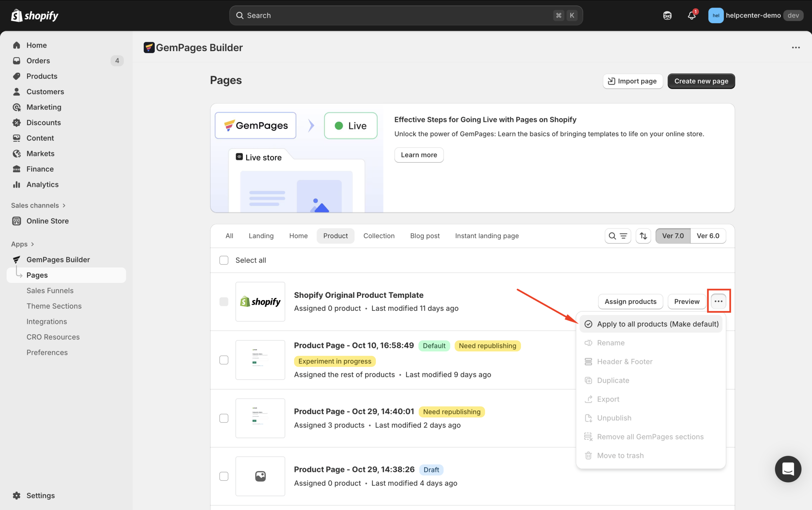Open the Sidekick assistant icon in top bar
812x510 pixels.
pos(667,16)
